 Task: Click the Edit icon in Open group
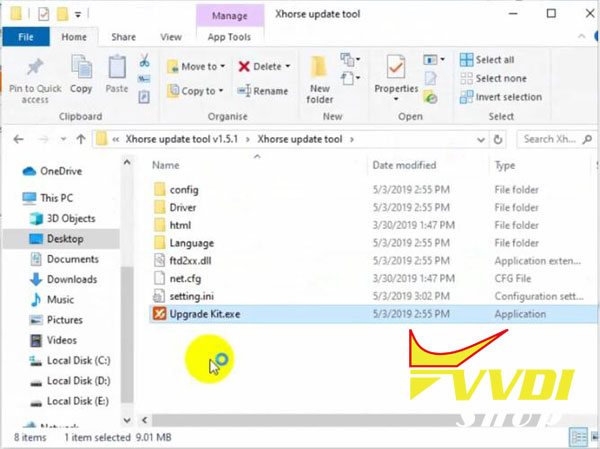pos(430,78)
